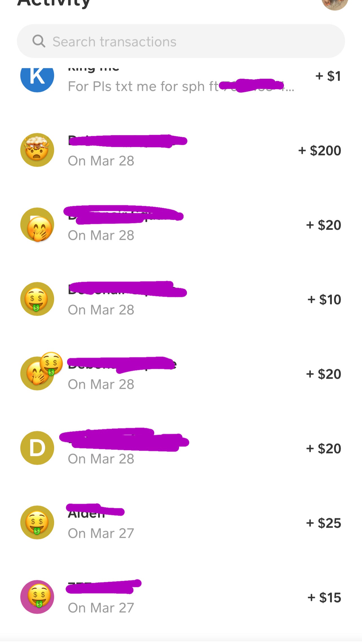This screenshot has height=644, width=362.
Task: Tap the yellow D letter avatar
Action: tap(37, 448)
